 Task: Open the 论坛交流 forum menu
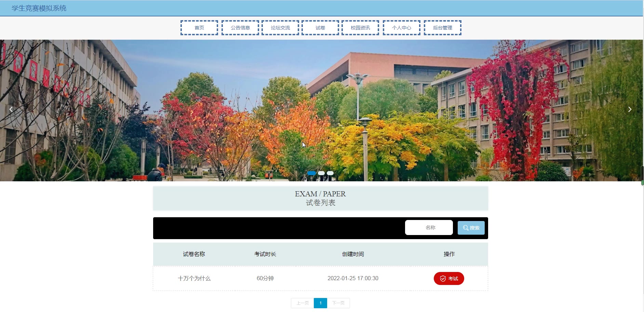[x=280, y=28]
